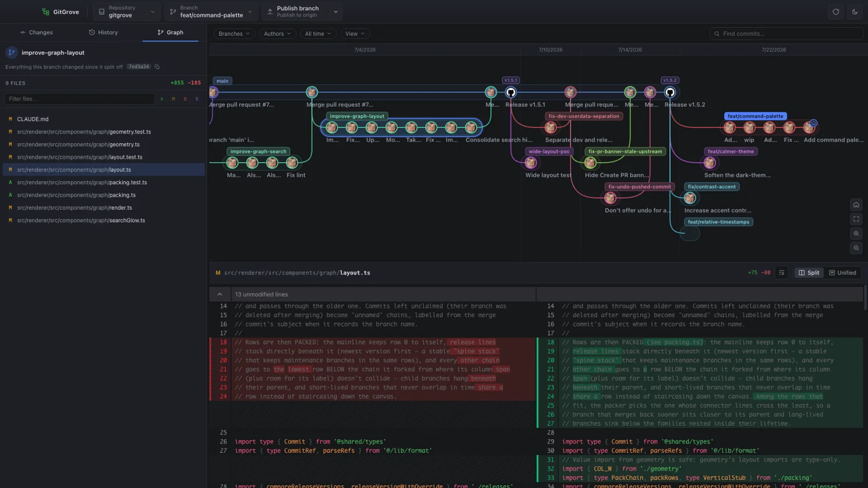Viewport: 868px width, 488px height.
Task: Click the fit-to-screen graph button
Action: point(856,219)
